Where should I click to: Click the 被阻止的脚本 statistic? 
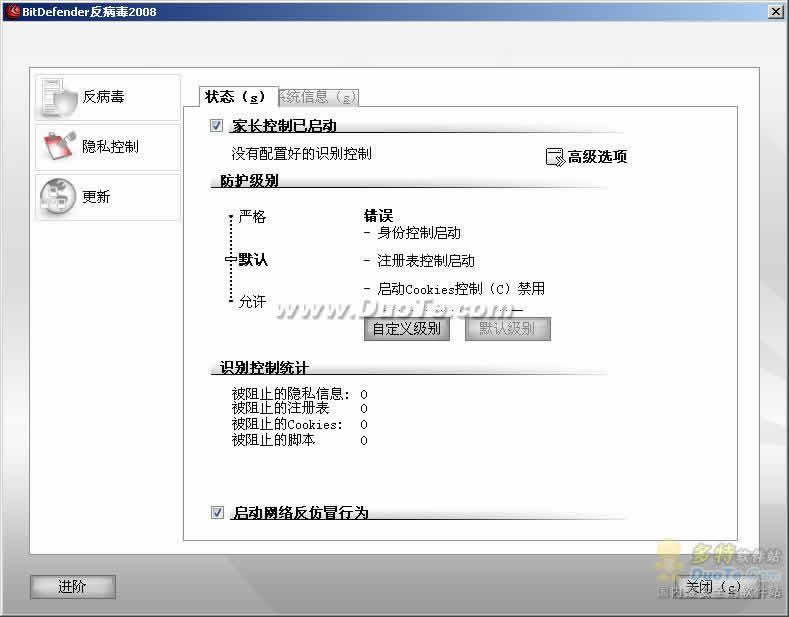(x=299, y=440)
